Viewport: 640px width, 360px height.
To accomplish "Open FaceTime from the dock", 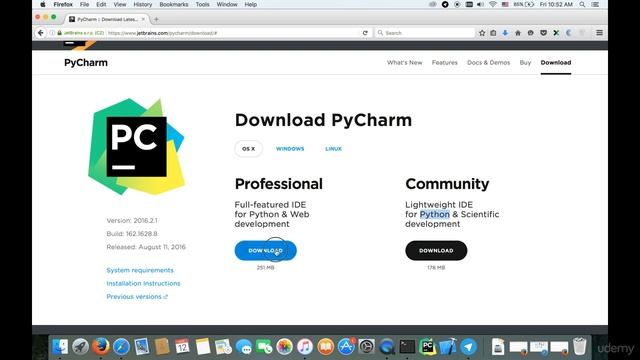I will 264,347.
